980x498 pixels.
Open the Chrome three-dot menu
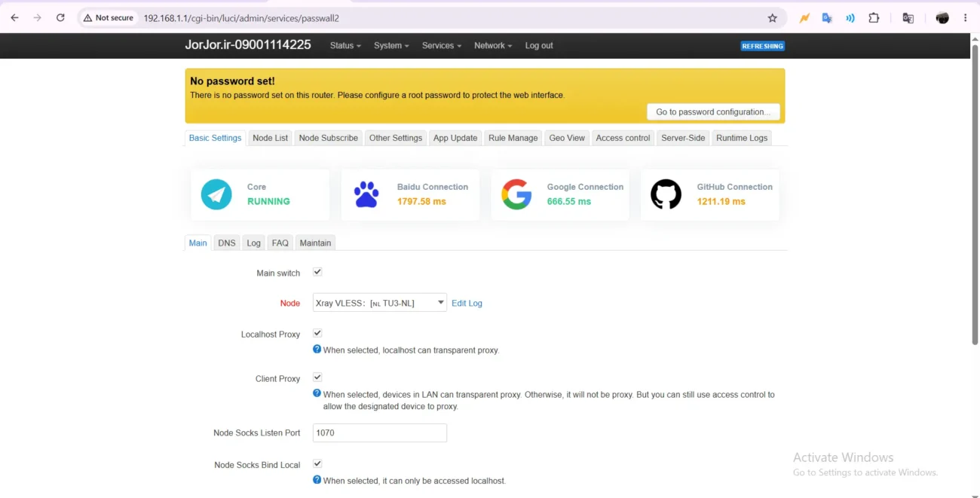coord(965,18)
